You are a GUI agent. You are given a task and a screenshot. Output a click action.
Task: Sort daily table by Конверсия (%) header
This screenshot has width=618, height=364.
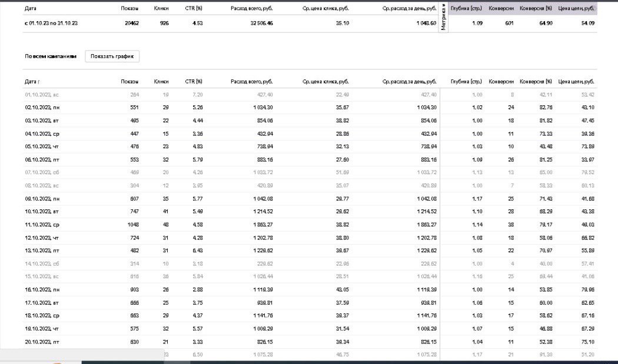pyautogui.click(x=536, y=82)
